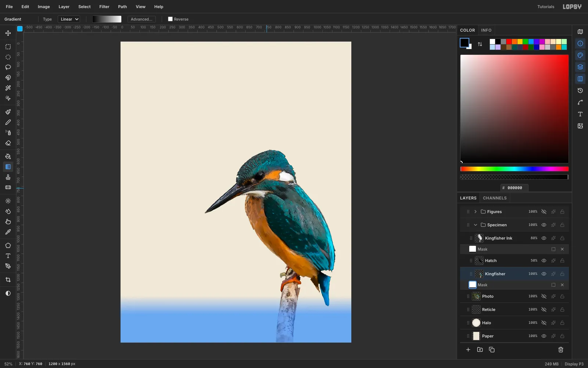
Task: Open the Advanced gradient options
Action: coord(141,19)
